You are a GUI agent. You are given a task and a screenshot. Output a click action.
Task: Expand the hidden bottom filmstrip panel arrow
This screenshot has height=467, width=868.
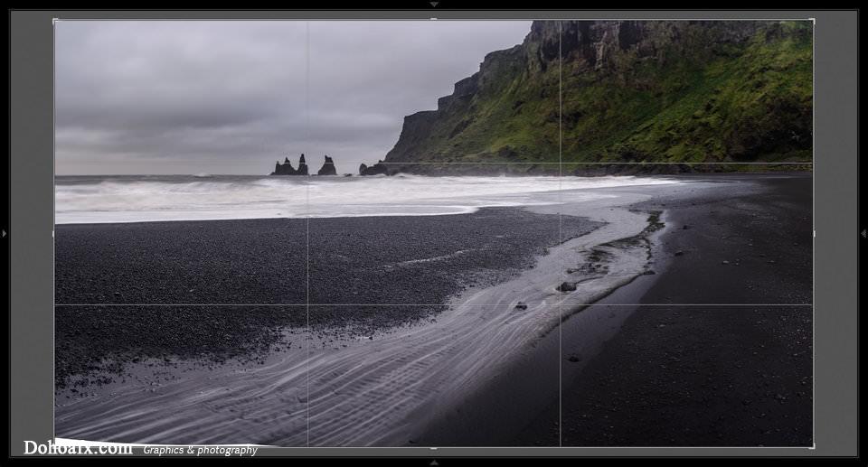coord(434,462)
